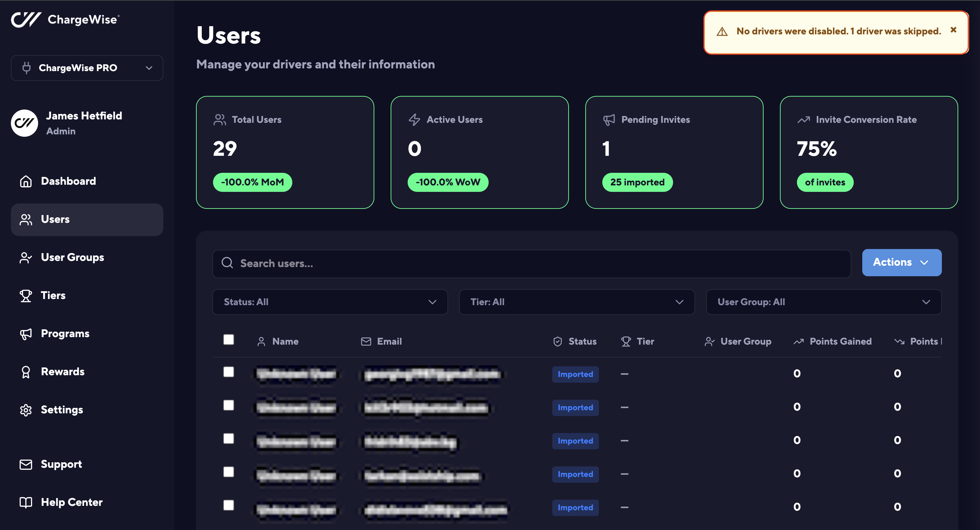Select the third user row checkbox
The height and width of the screenshot is (530, 980).
pyautogui.click(x=229, y=438)
